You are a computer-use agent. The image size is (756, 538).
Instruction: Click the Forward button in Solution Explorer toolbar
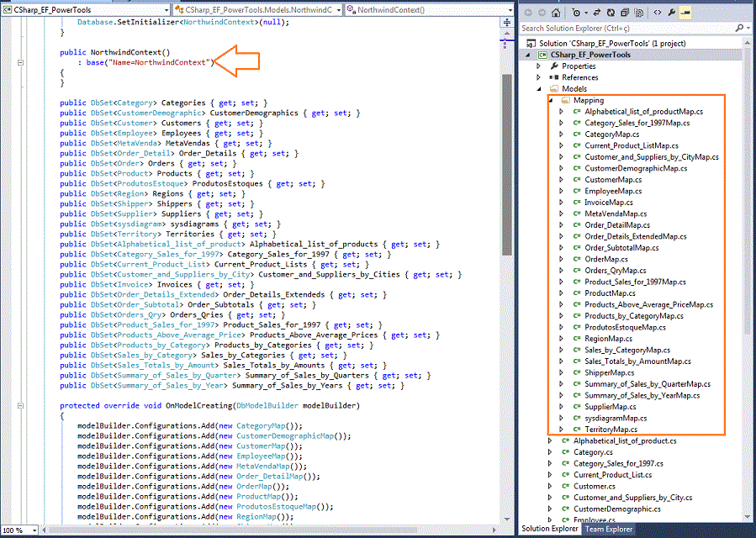pyautogui.click(x=542, y=13)
